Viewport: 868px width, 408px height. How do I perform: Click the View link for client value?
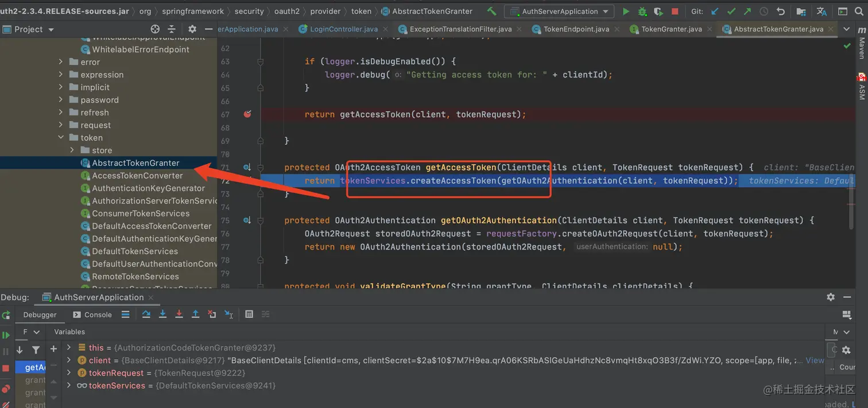click(x=815, y=360)
